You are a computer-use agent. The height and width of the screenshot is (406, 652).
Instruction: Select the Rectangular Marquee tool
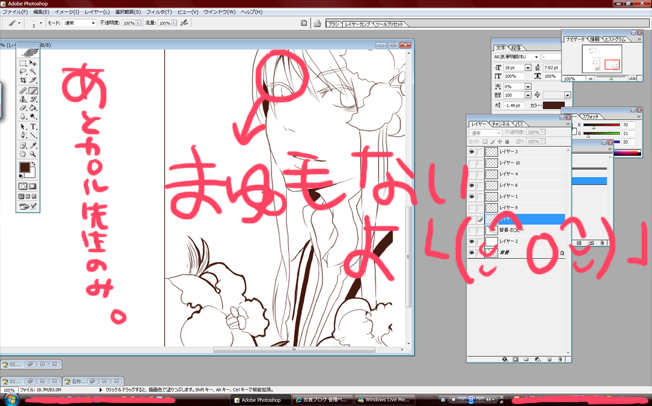[x=23, y=63]
